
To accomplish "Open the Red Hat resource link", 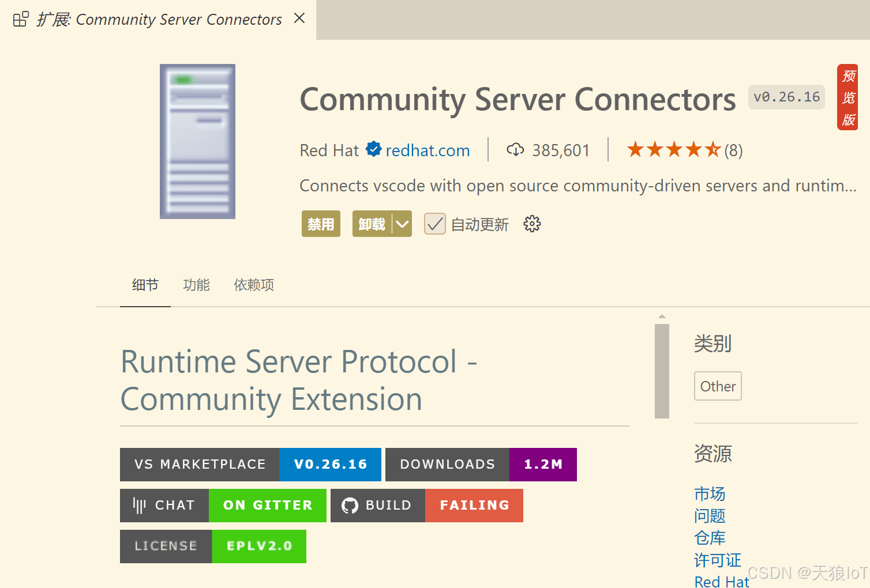I will pyautogui.click(x=722, y=581).
